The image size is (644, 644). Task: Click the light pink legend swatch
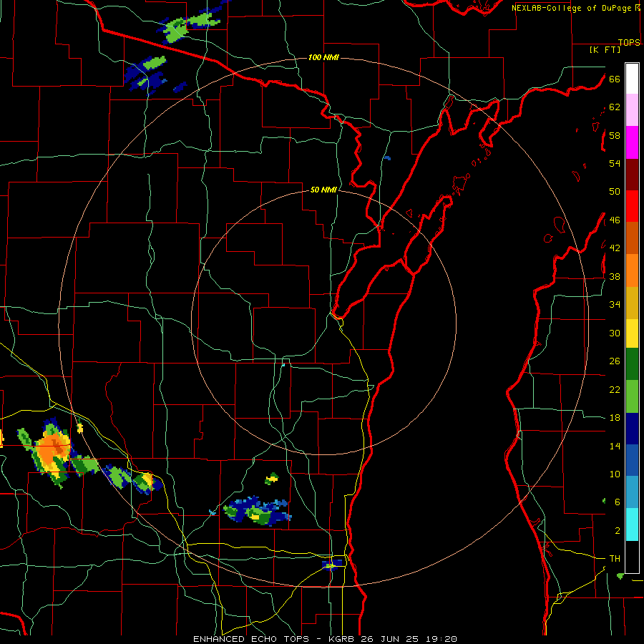tap(632, 109)
